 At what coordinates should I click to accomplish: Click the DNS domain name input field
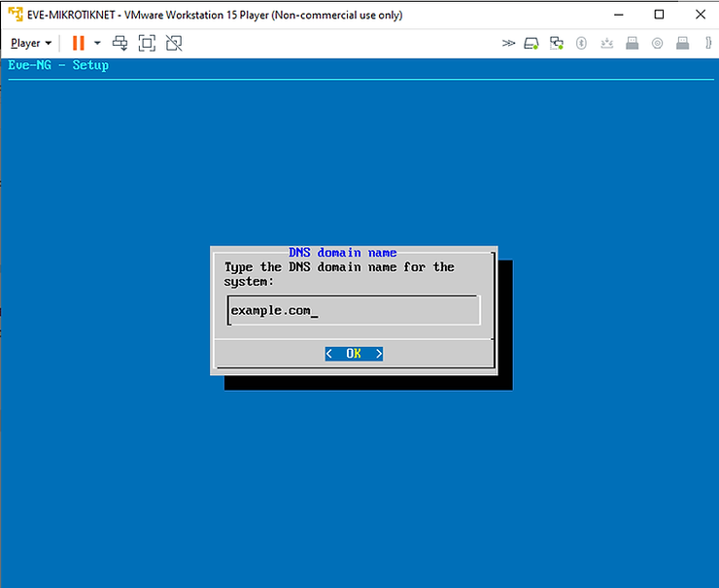(354, 310)
